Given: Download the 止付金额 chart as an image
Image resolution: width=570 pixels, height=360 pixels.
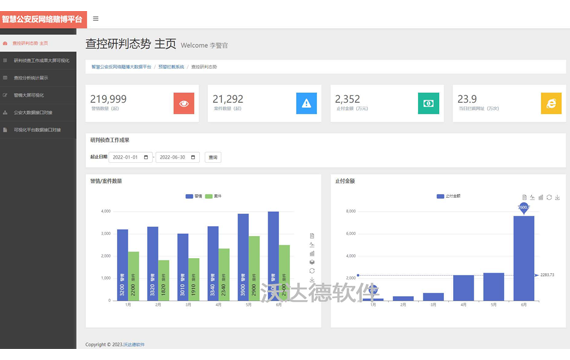Looking at the screenshot, I should point(558,197).
